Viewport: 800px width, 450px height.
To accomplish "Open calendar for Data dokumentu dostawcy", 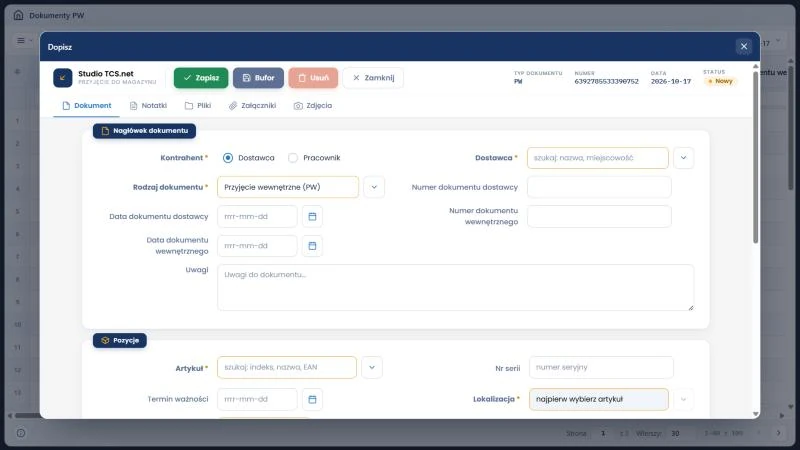I will [312, 216].
